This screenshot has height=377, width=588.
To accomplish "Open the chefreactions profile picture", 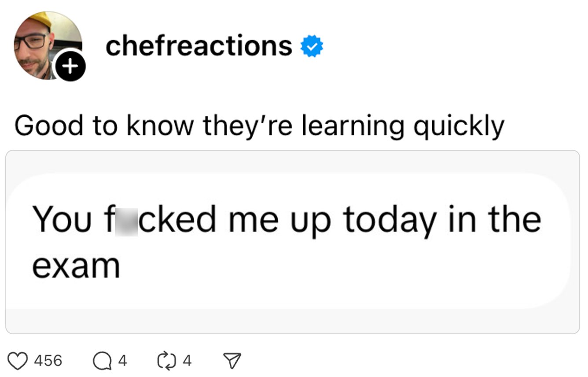I will [42, 42].
